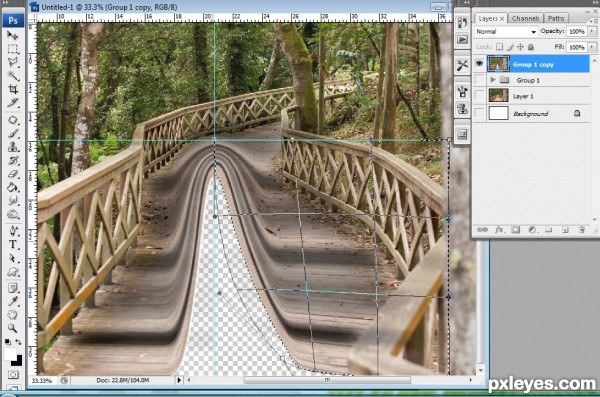Select the Pen tool

tap(13, 231)
